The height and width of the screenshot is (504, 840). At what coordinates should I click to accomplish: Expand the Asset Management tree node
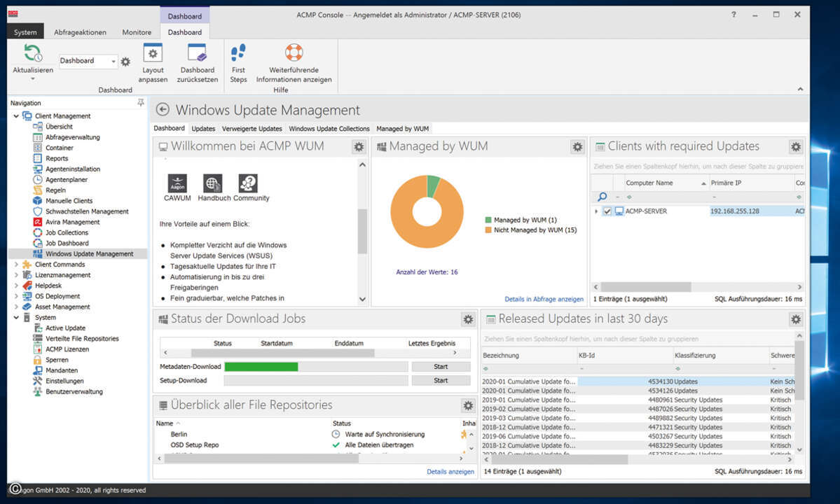pos(16,307)
